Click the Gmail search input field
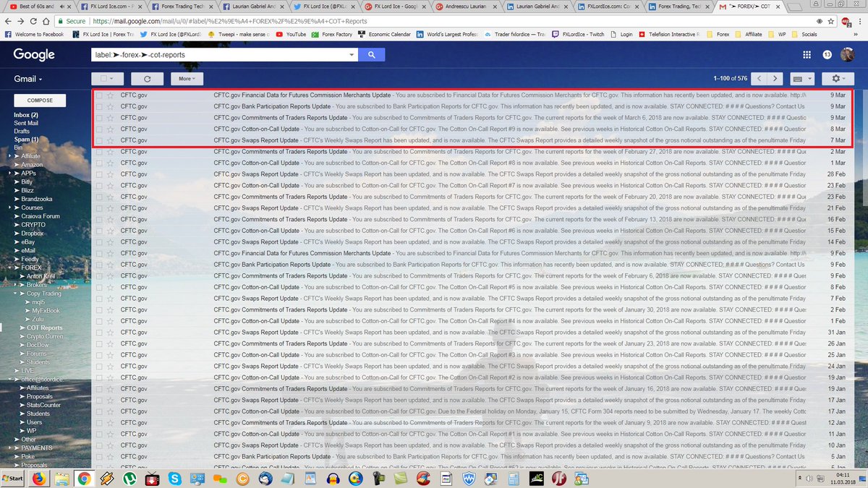This screenshot has height=488, width=868. pyautogui.click(x=220, y=55)
